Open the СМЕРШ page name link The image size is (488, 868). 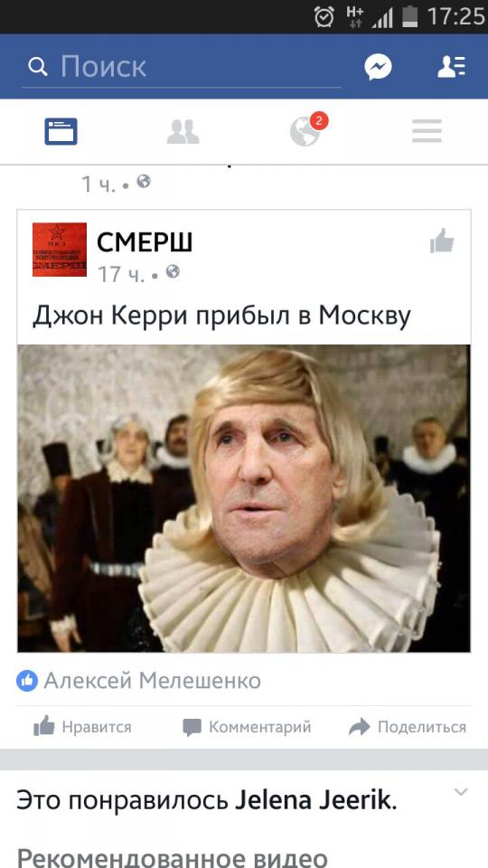[145, 242]
